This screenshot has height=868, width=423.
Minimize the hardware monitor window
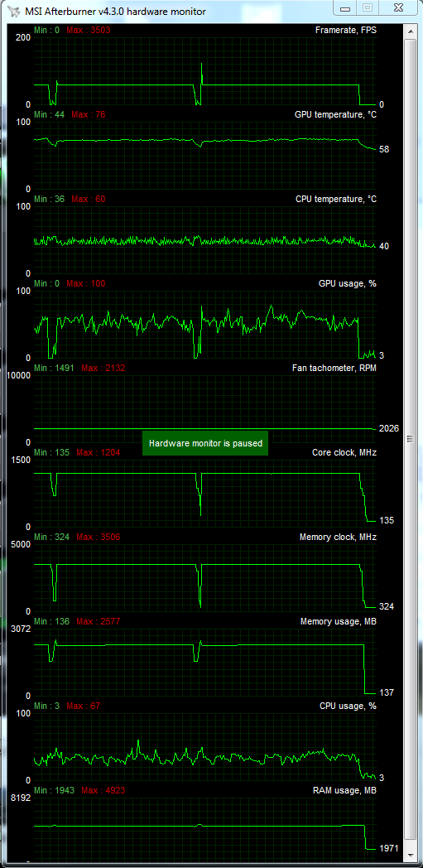(345, 7)
